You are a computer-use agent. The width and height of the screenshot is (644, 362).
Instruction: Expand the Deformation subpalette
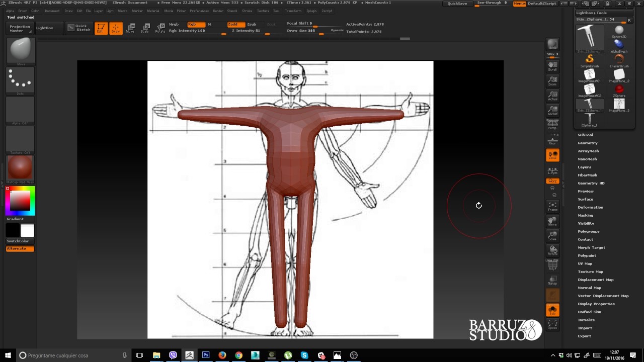click(x=590, y=207)
